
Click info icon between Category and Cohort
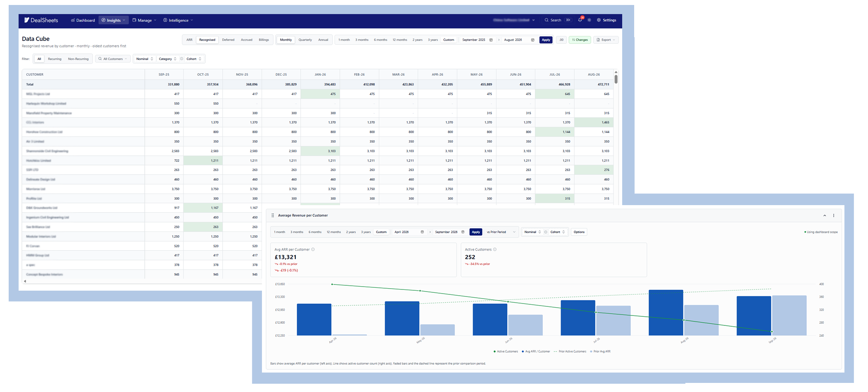(x=181, y=59)
